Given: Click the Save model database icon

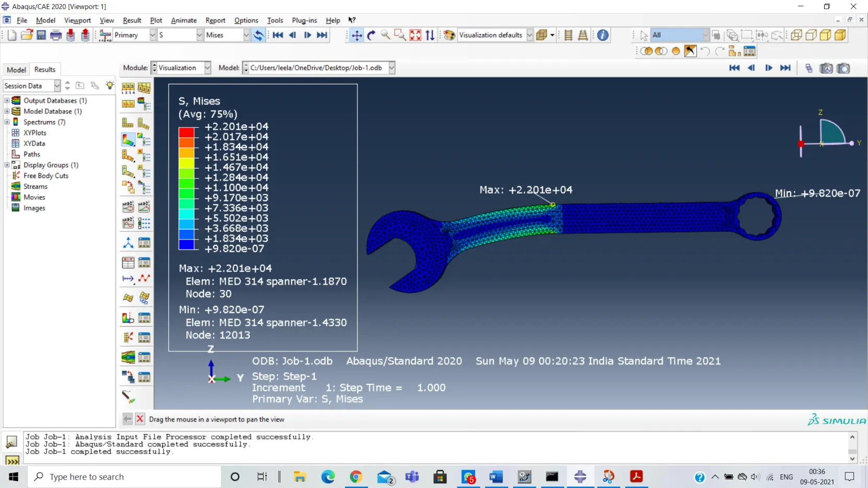Looking at the screenshot, I should [41, 35].
